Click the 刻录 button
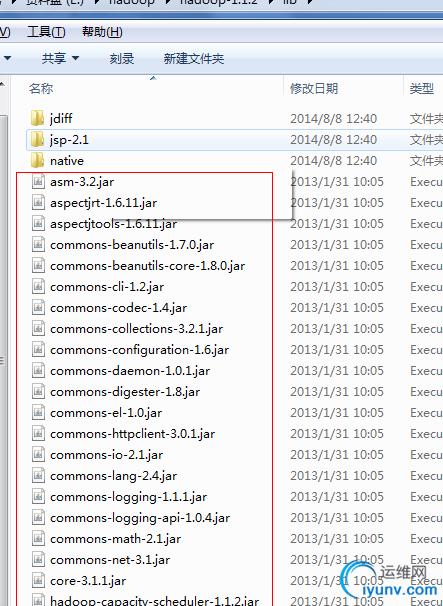The width and height of the screenshot is (443, 606). [x=121, y=59]
